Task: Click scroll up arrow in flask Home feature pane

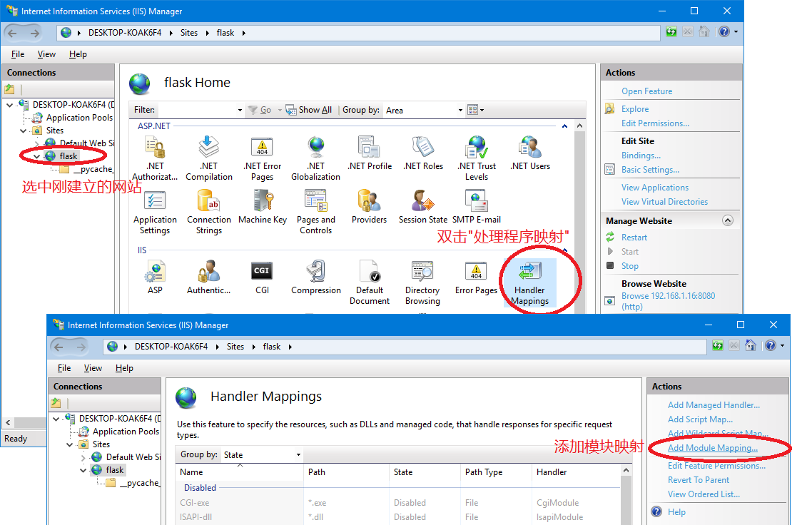Action: pyautogui.click(x=579, y=126)
